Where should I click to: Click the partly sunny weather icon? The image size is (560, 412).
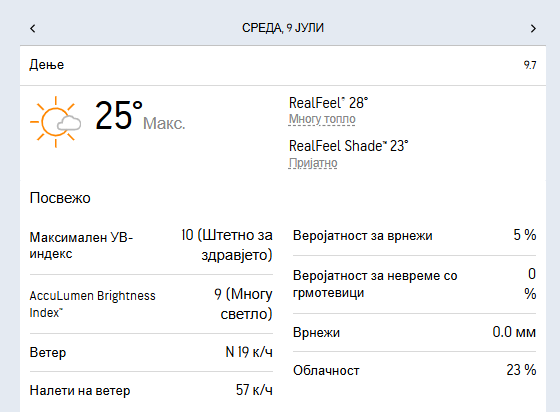55,122
